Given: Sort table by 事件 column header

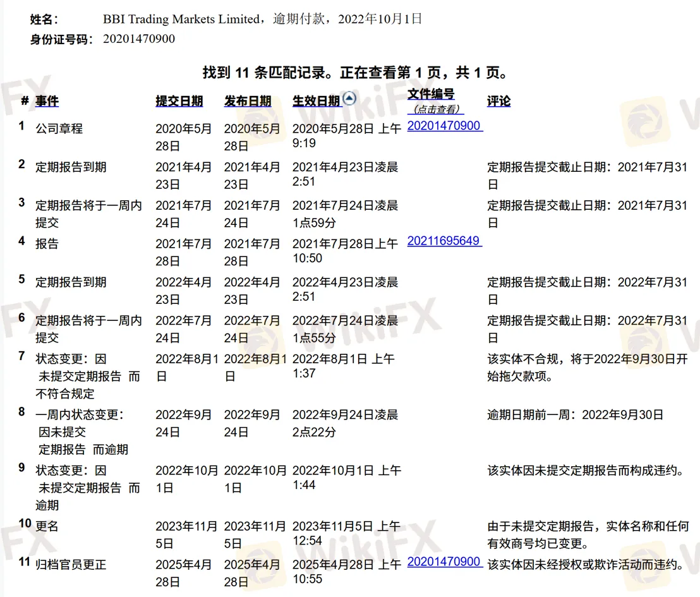Looking at the screenshot, I should tap(47, 101).
